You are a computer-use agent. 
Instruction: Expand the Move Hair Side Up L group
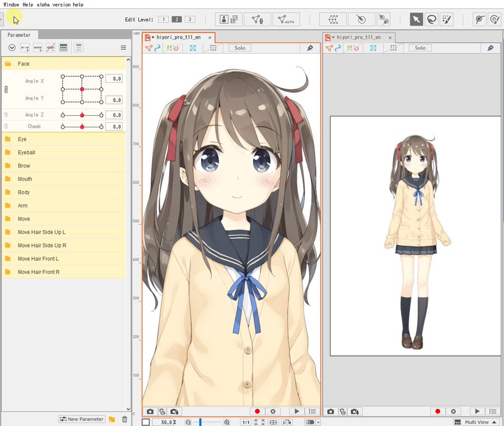point(64,232)
